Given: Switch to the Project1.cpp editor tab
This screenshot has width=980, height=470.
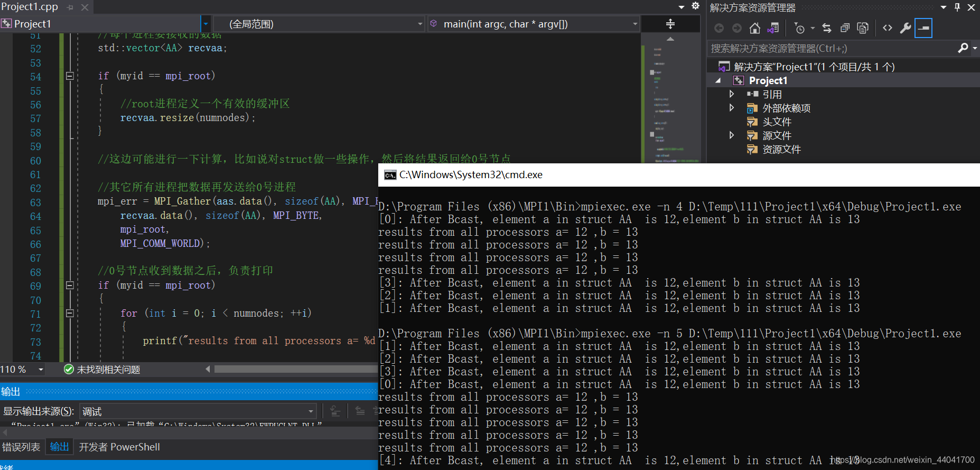Looking at the screenshot, I should coord(30,7).
